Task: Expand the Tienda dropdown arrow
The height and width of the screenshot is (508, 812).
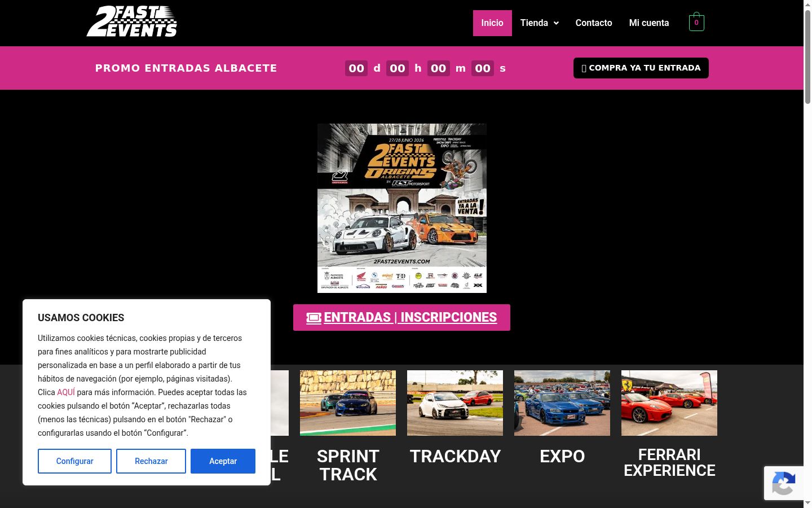Action: pyautogui.click(x=556, y=23)
